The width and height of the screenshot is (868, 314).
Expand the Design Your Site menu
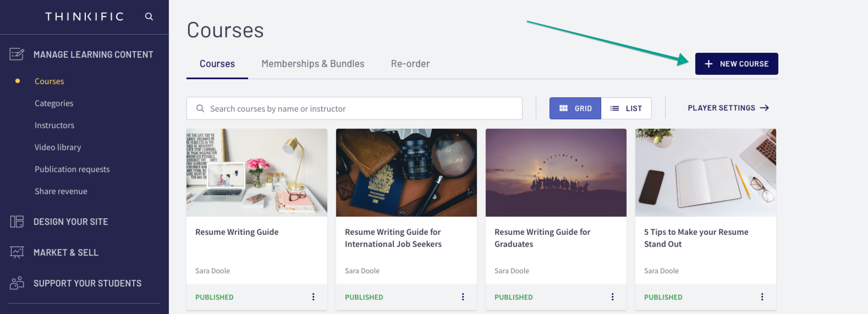click(x=71, y=222)
